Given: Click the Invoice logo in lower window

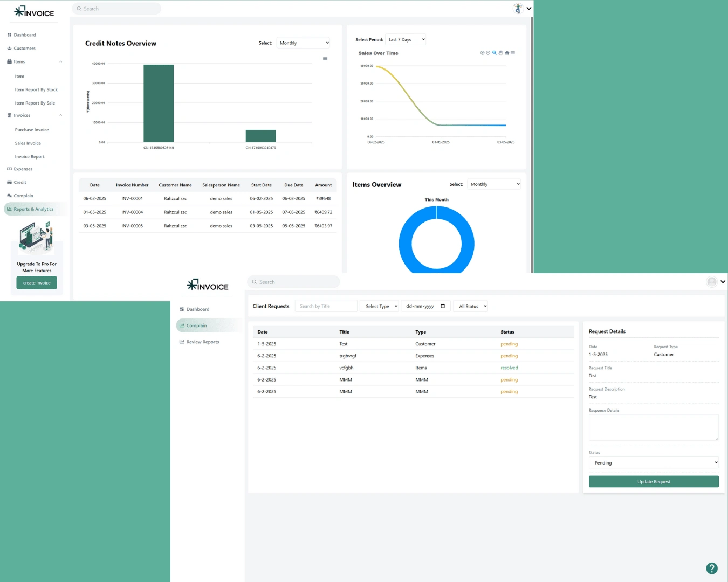Looking at the screenshot, I should pos(208,285).
